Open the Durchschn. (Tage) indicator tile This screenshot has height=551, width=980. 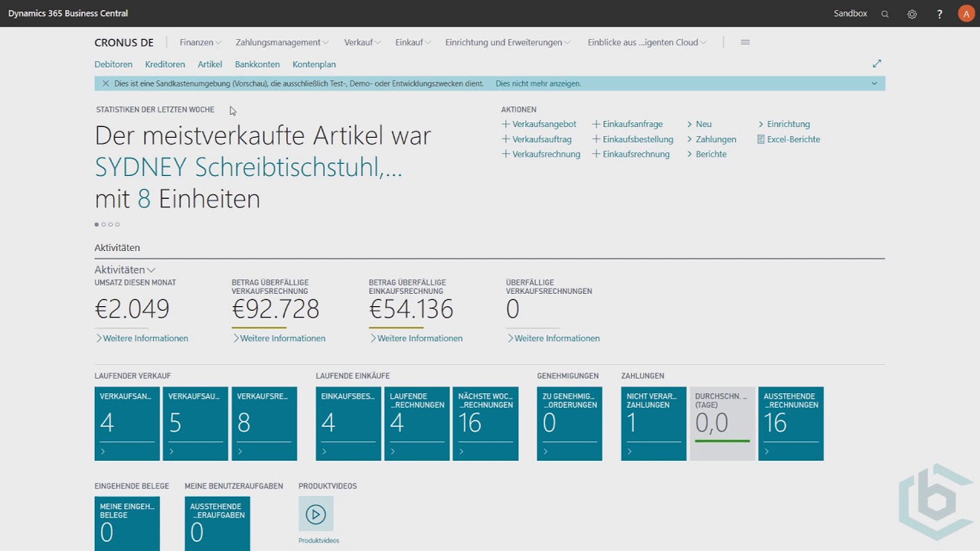722,423
